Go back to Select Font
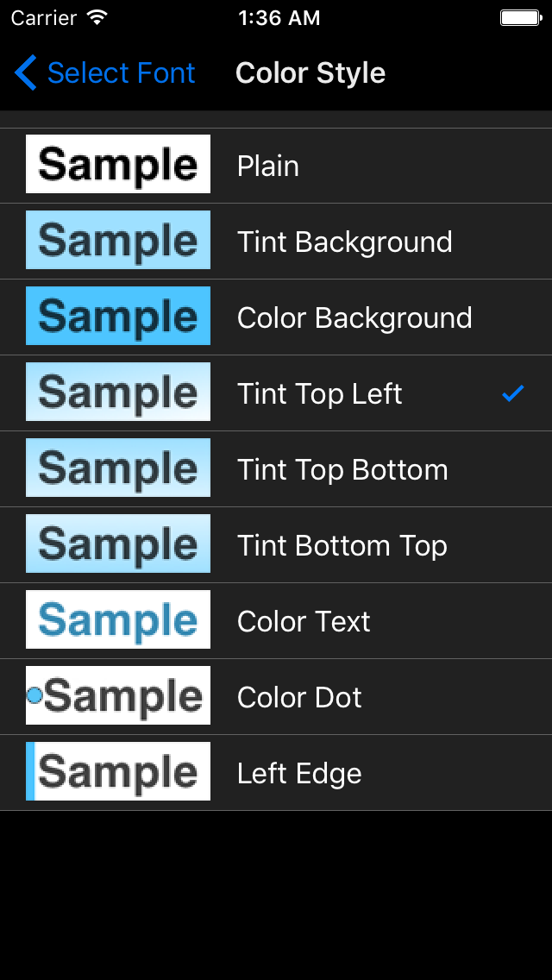Image resolution: width=552 pixels, height=980 pixels. [121, 73]
